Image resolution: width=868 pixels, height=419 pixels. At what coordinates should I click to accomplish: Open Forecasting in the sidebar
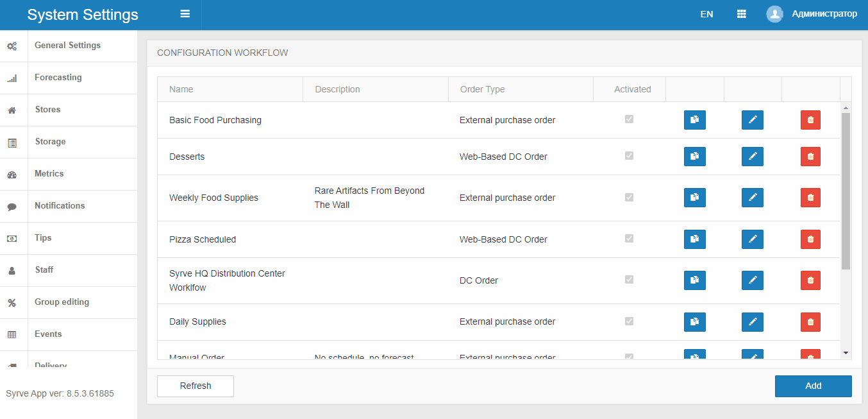58,78
